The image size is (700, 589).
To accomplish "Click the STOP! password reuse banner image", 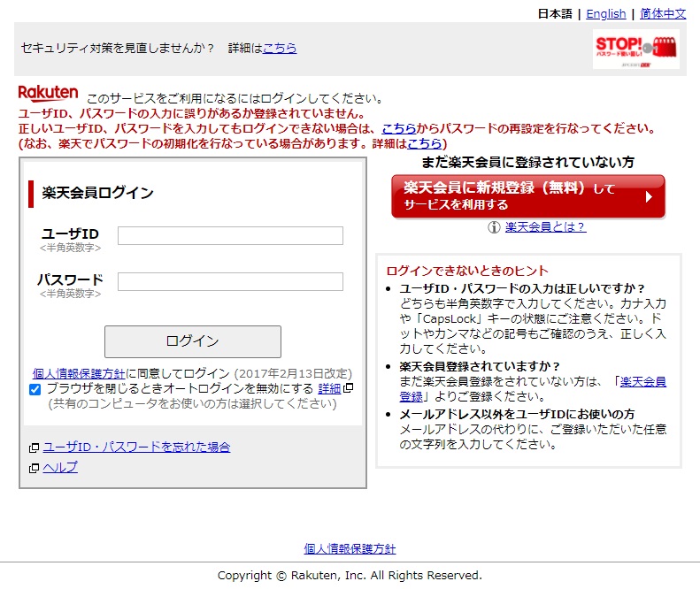I will click(635, 50).
